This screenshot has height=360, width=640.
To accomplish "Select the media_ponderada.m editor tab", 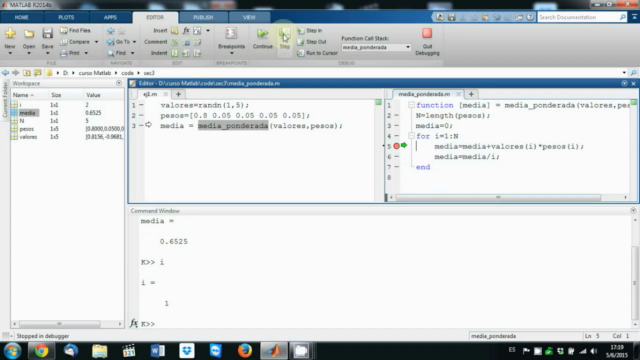I will pyautogui.click(x=424, y=94).
